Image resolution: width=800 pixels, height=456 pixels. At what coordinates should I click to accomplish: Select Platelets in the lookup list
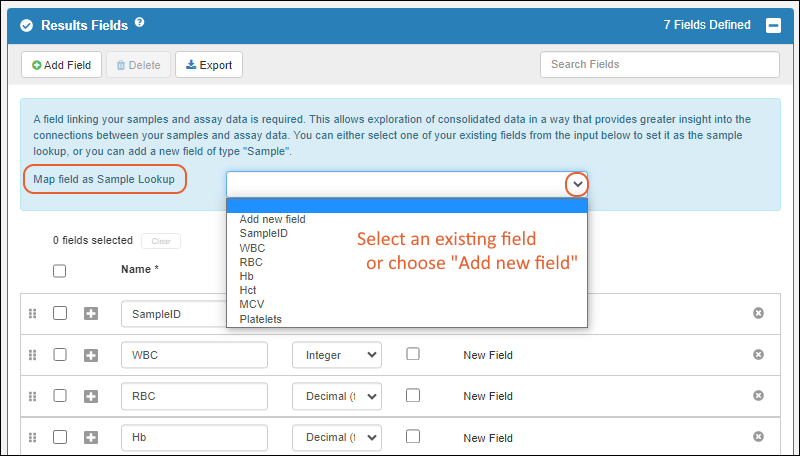[x=261, y=319]
